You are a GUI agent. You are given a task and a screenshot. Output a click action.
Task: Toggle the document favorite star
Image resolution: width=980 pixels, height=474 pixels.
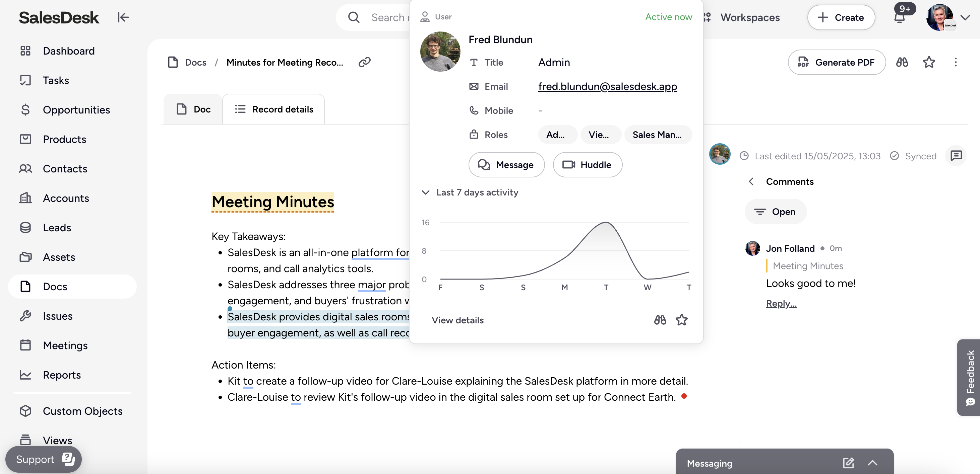(929, 62)
